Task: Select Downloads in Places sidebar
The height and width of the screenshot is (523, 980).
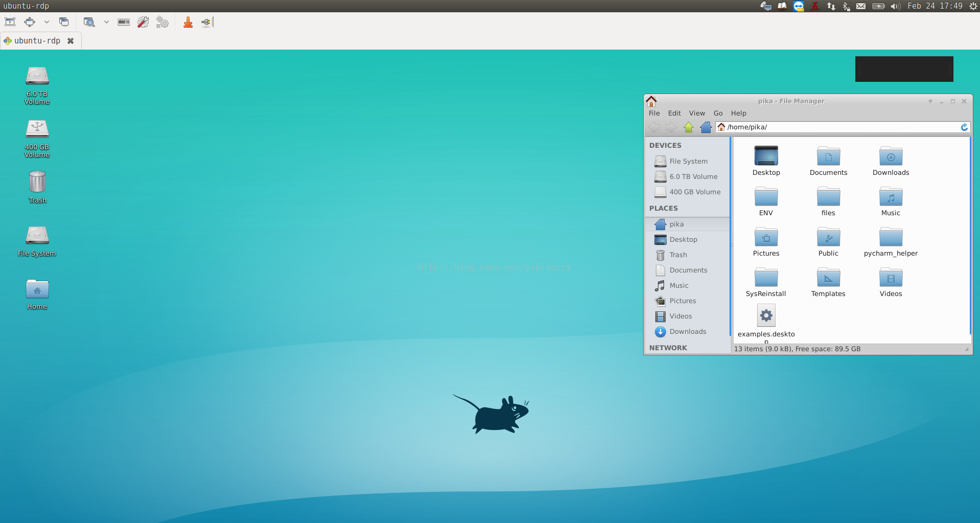Action: point(688,332)
